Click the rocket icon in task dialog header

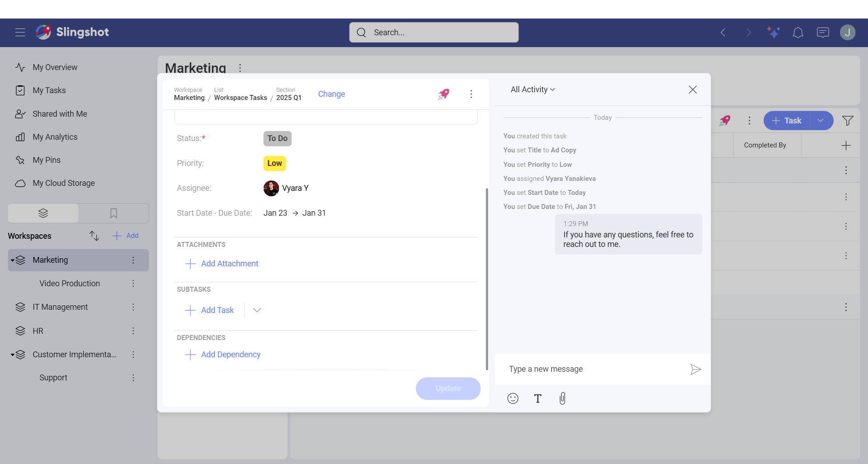[444, 94]
